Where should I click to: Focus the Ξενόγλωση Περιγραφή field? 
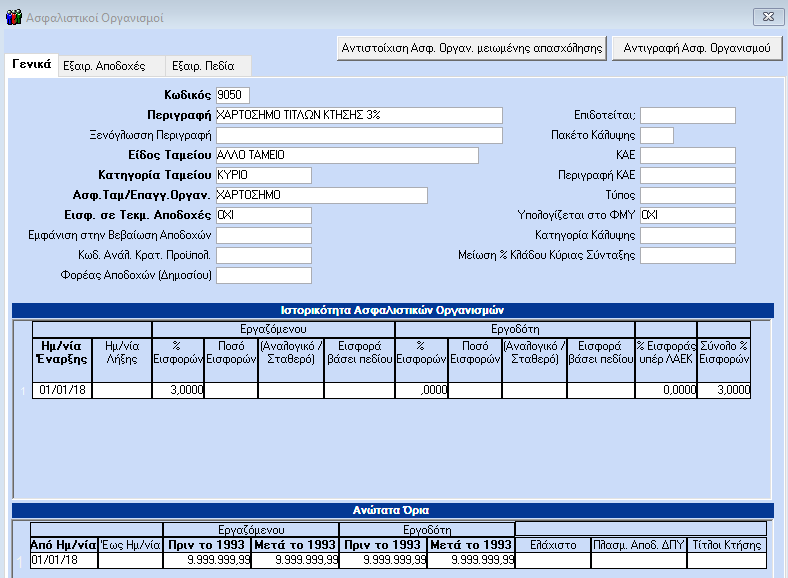[359, 135]
